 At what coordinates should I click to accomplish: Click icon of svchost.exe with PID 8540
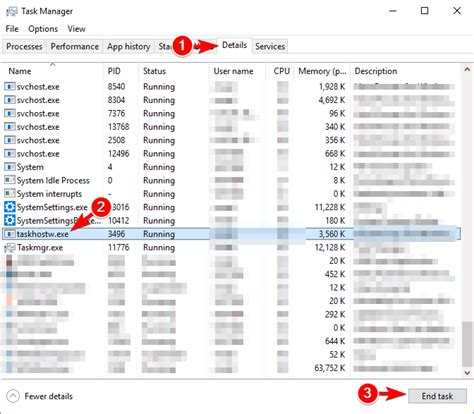tap(10, 87)
